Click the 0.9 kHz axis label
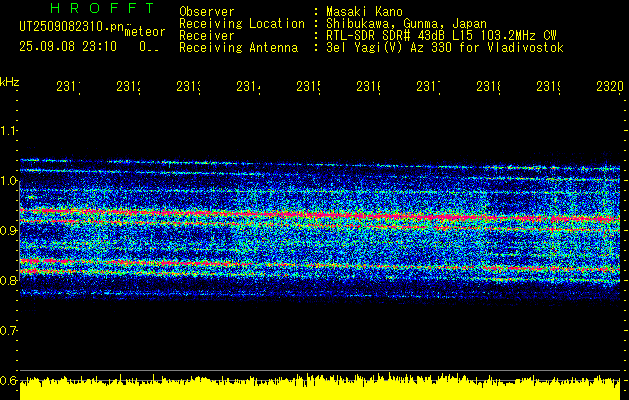The image size is (629, 400). [9, 230]
